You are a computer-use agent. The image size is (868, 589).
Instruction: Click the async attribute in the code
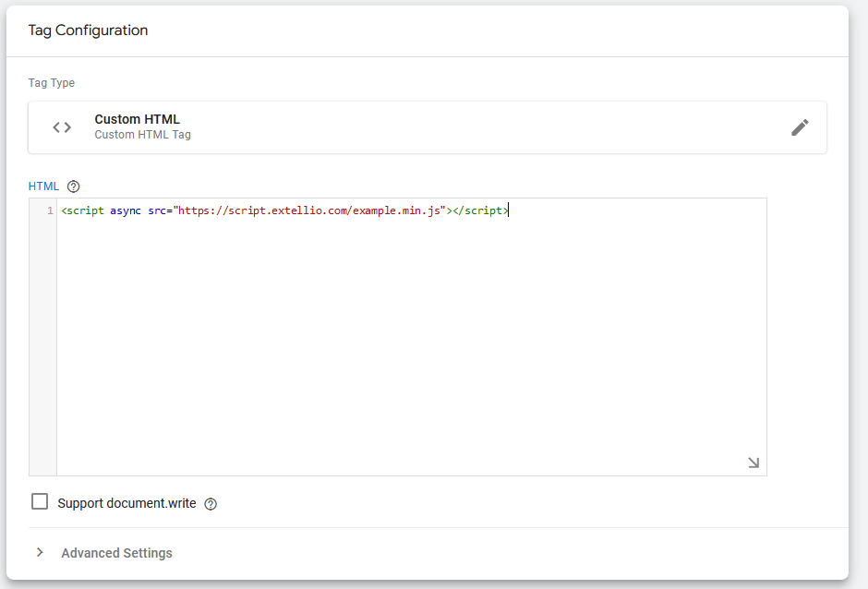click(125, 210)
